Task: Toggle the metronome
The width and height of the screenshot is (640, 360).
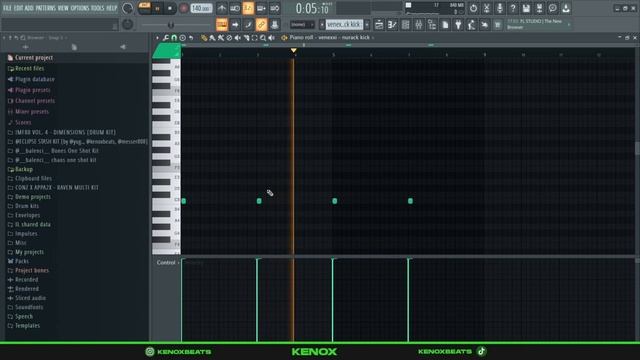Action: click(222, 8)
